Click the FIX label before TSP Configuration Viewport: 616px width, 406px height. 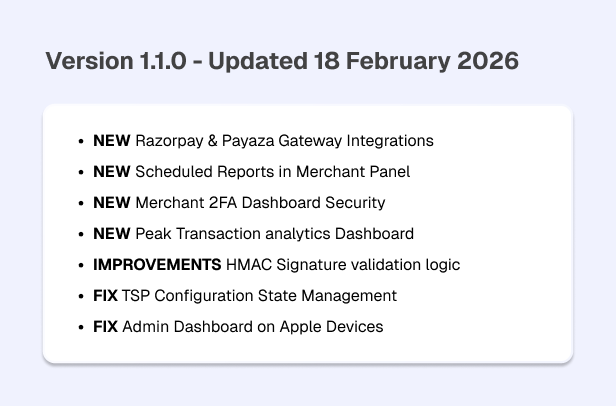105,296
